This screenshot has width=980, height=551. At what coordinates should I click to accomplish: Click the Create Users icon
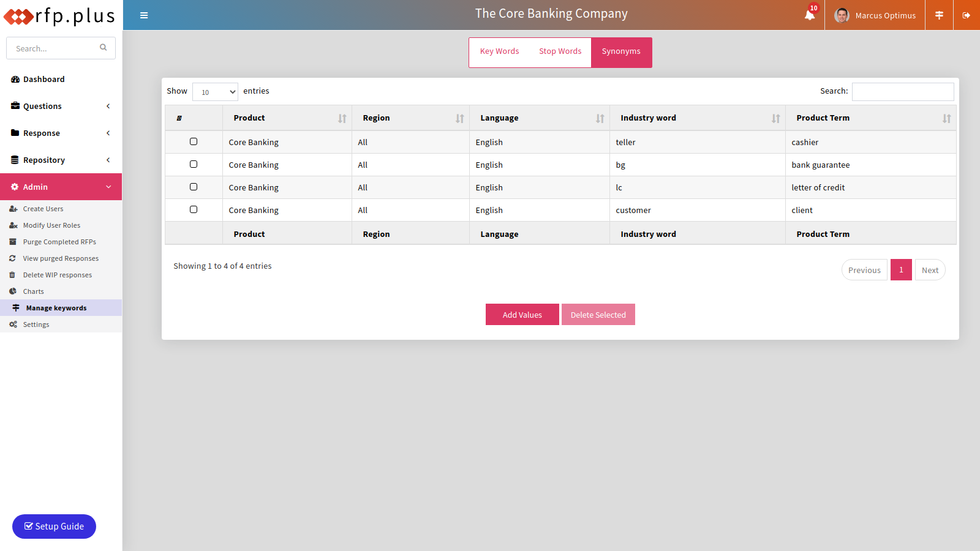(13, 209)
